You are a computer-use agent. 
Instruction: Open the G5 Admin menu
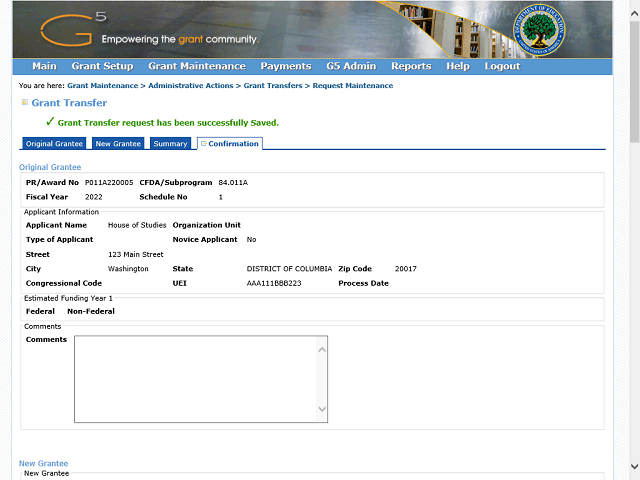(x=351, y=66)
